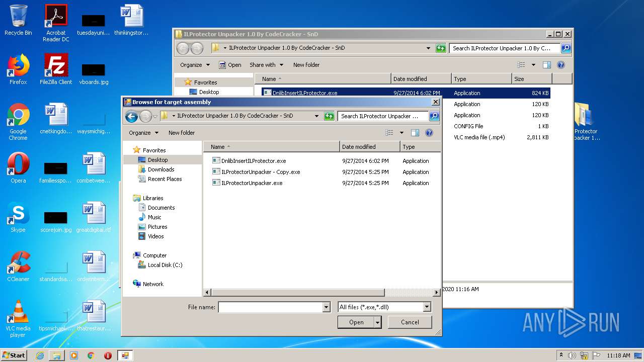Open Pictures library in navigation pane

[x=157, y=227]
